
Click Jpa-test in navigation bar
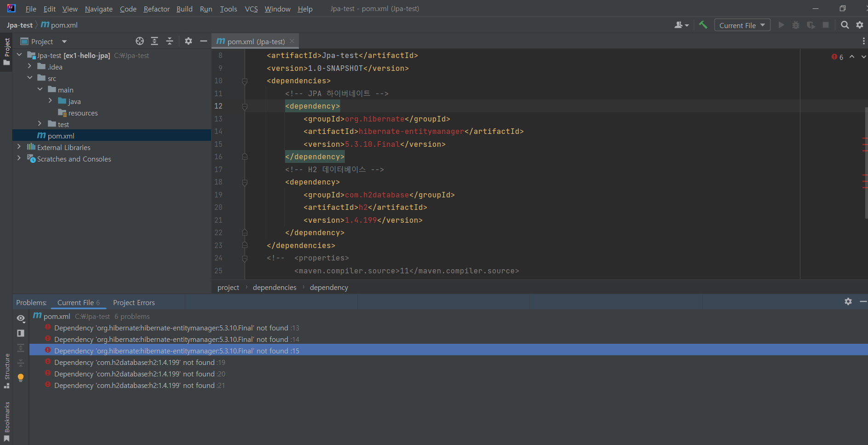(20, 25)
